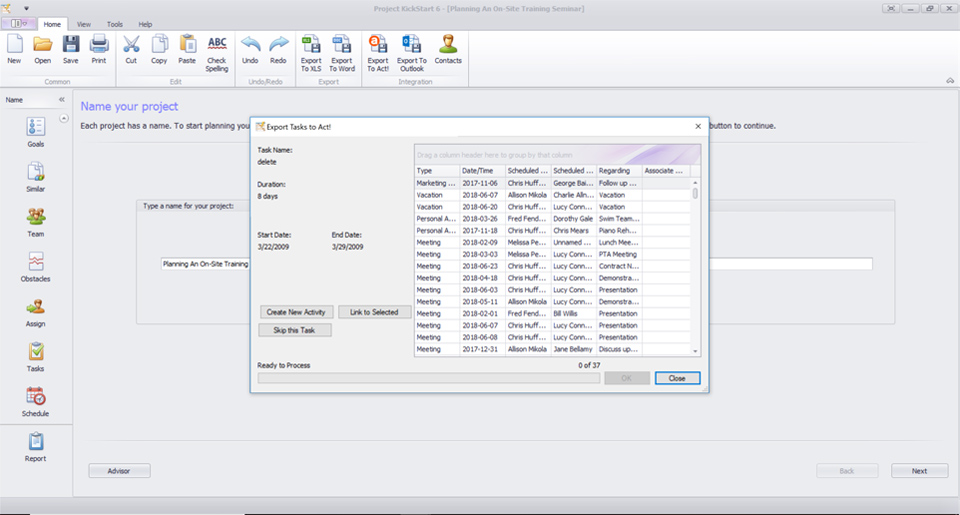This screenshot has width=960, height=515.
Task: Select the Marketing row dated 2017-11-06
Action: [x=553, y=183]
